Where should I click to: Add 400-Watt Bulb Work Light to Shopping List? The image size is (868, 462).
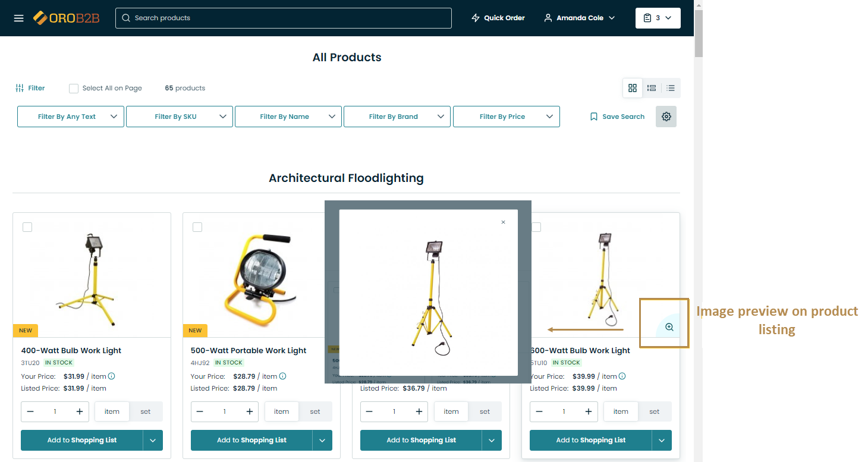pyautogui.click(x=82, y=441)
